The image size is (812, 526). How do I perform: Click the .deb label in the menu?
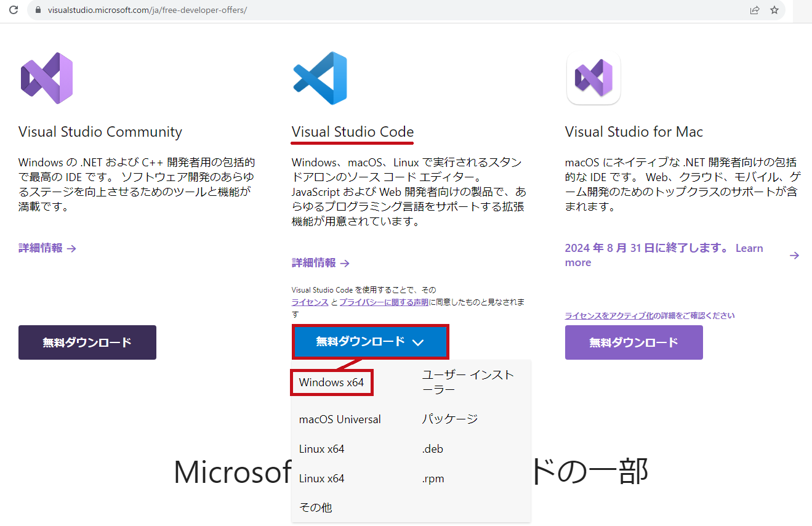point(433,449)
